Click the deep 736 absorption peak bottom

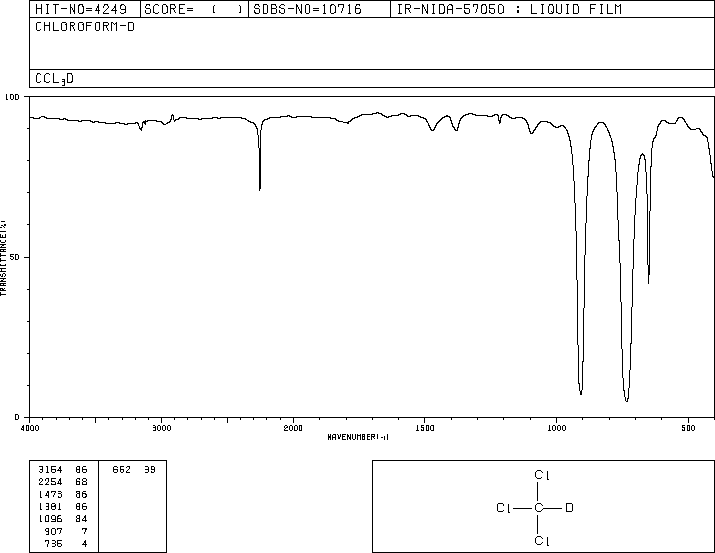click(x=627, y=399)
